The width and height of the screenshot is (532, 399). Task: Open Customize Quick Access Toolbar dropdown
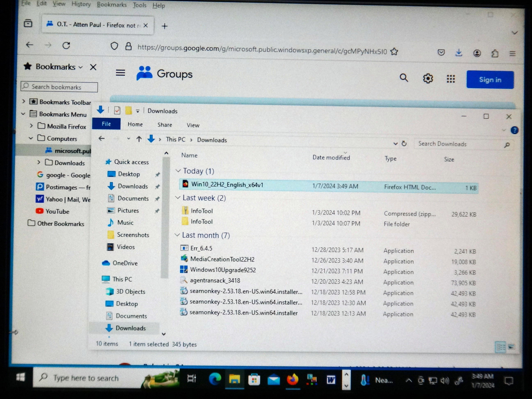click(138, 111)
